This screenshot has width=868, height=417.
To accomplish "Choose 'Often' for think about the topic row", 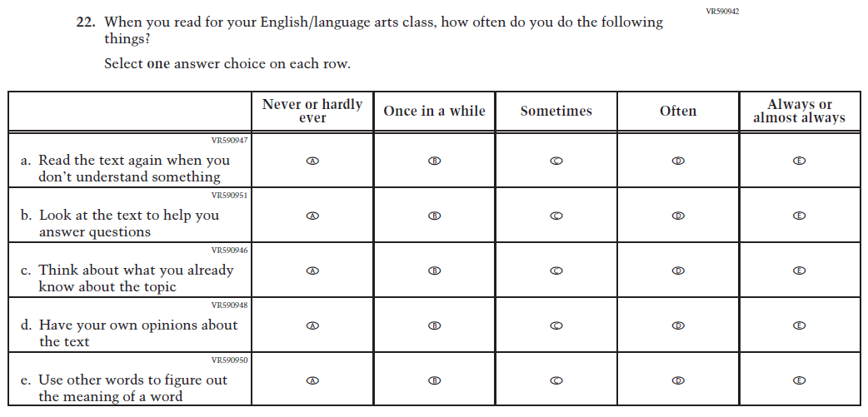I will coord(678,271).
